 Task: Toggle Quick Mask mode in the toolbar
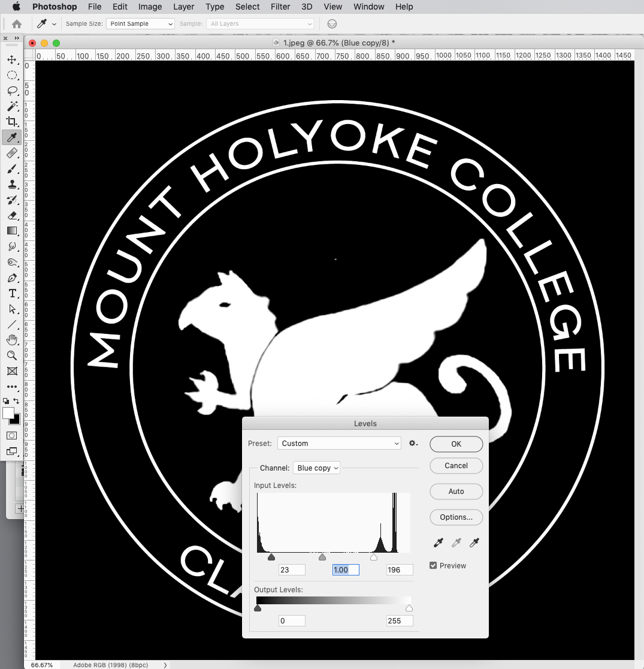(x=12, y=436)
